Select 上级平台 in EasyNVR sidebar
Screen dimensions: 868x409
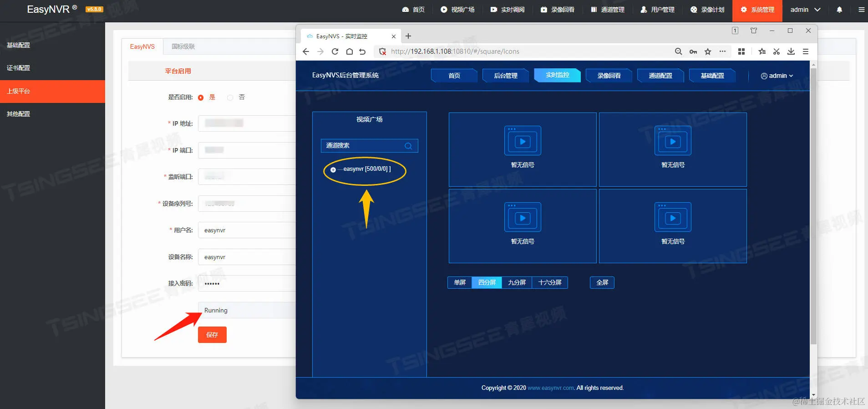pos(52,91)
